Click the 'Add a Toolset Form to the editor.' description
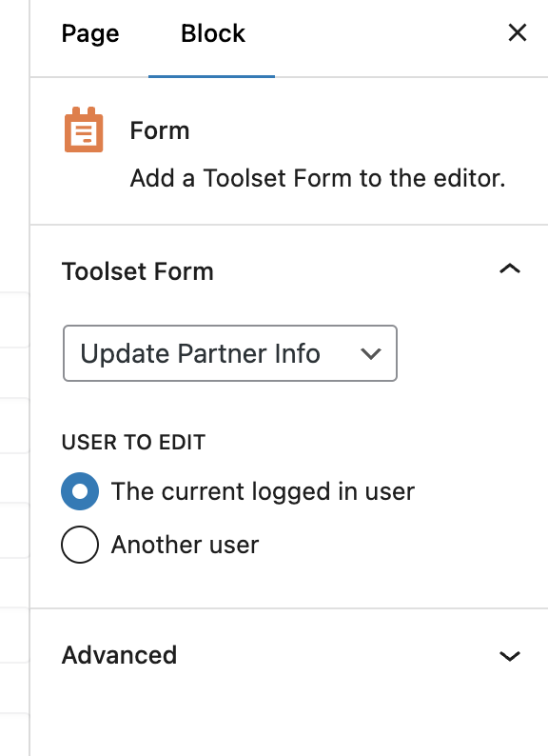 pos(318,178)
